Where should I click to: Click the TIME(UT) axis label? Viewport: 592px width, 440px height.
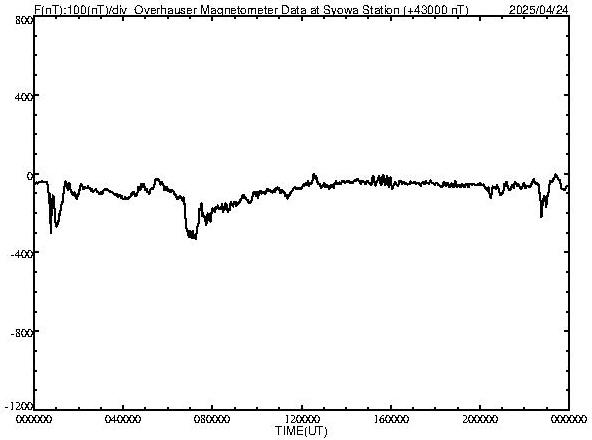(x=301, y=431)
